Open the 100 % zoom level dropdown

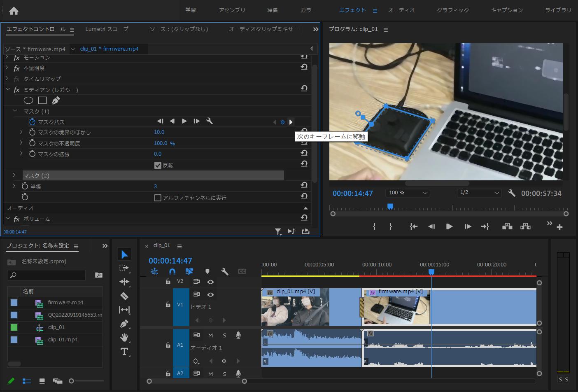click(407, 193)
